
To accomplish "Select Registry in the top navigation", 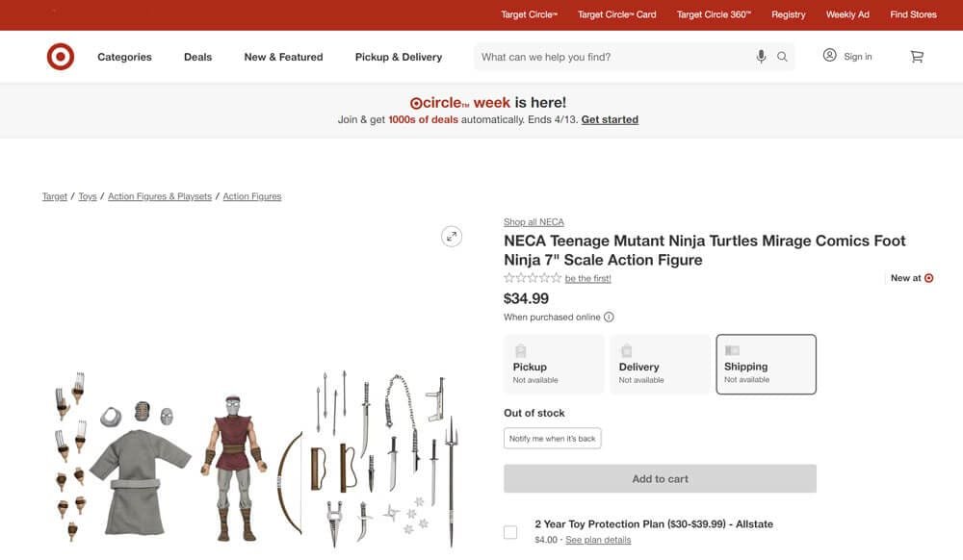I will tap(789, 13).
